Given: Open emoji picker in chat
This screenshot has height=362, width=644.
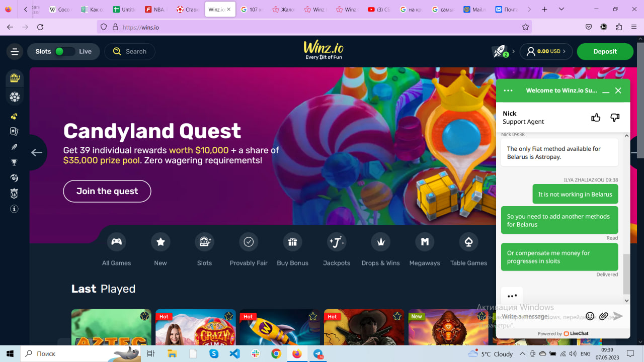Looking at the screenshot, I should click(x=590, y=316).
